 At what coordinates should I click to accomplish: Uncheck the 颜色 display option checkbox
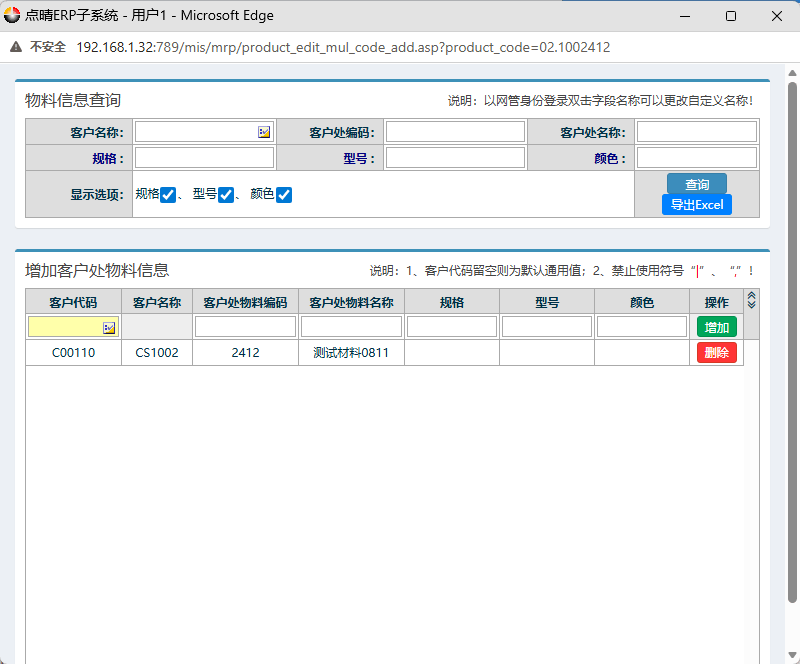click(284, 194)
